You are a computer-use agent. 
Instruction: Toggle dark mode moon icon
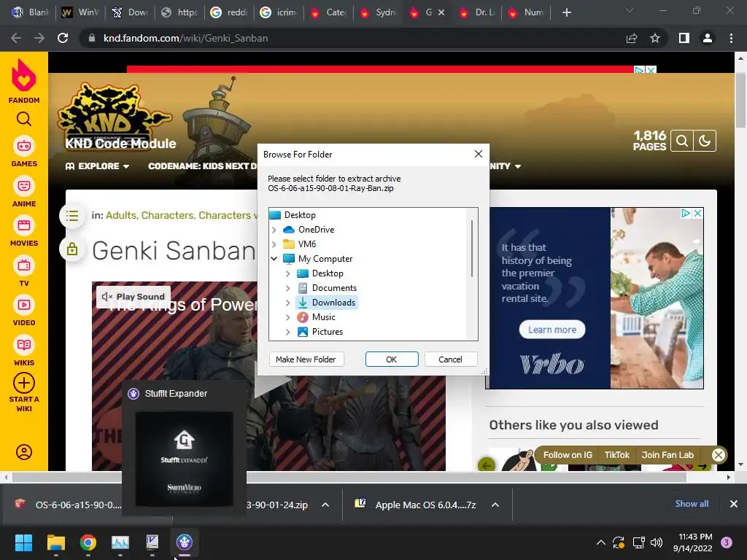point(705,141)
